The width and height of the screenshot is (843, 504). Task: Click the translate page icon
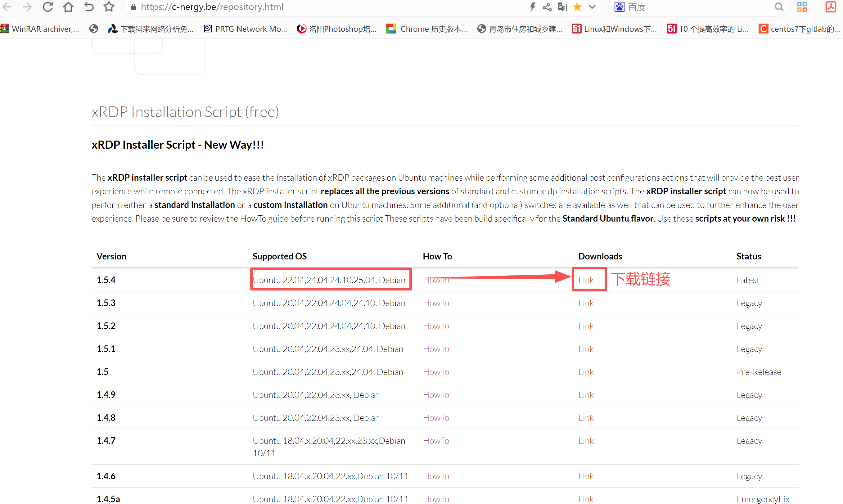click(562, 7)
